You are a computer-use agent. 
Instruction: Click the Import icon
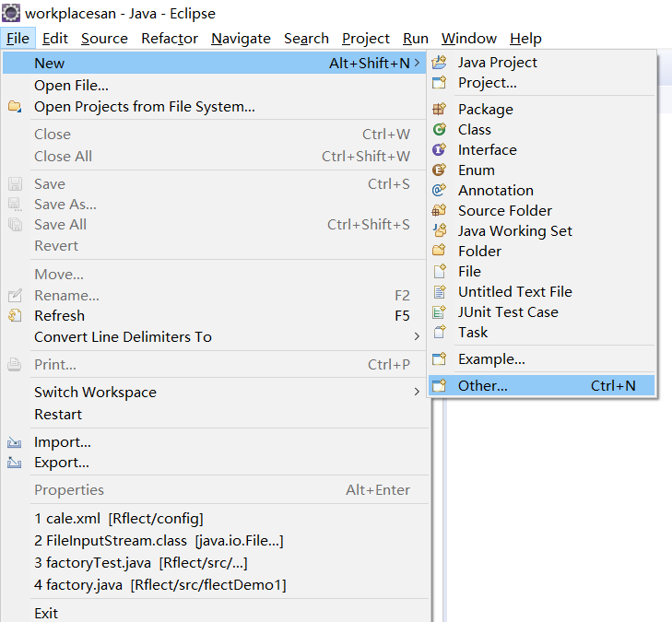tap(15, 442)
